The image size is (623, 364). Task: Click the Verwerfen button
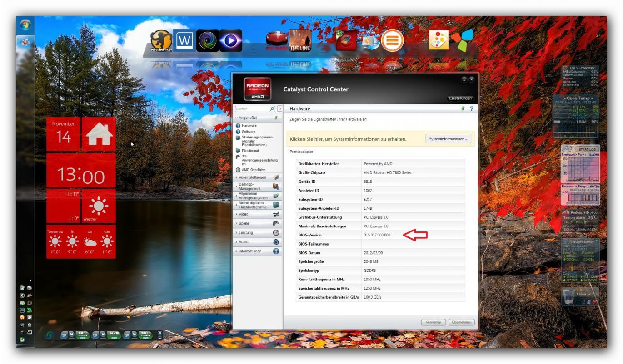click(434, 322)
